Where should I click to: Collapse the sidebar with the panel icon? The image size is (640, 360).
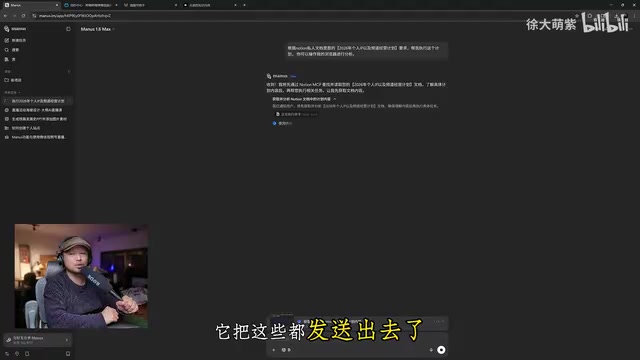tap(68, 29)
